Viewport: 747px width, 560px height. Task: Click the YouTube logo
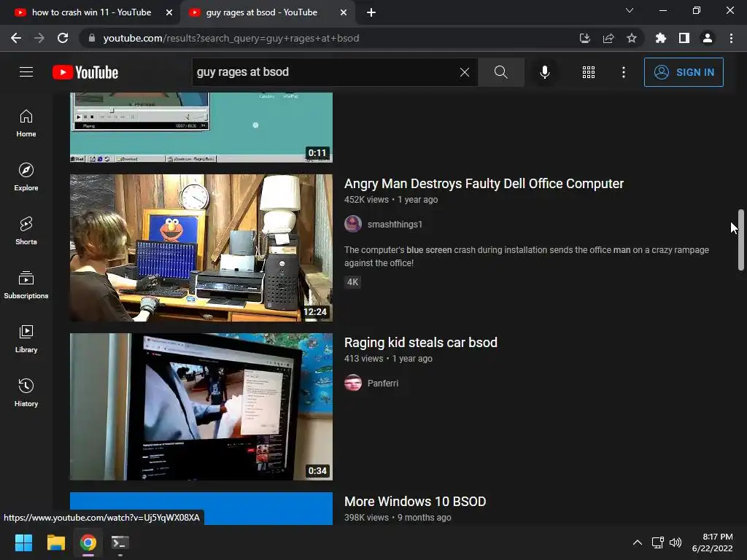click(85, 72)
